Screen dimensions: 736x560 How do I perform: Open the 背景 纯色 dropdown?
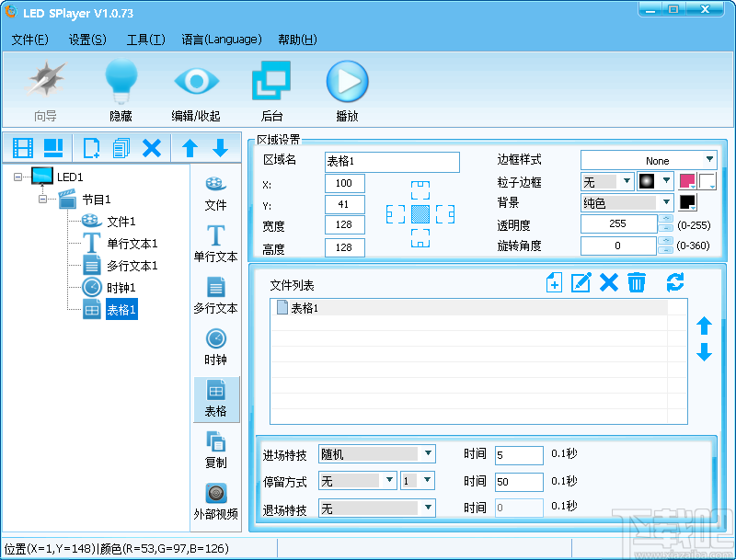pos(667,201)
